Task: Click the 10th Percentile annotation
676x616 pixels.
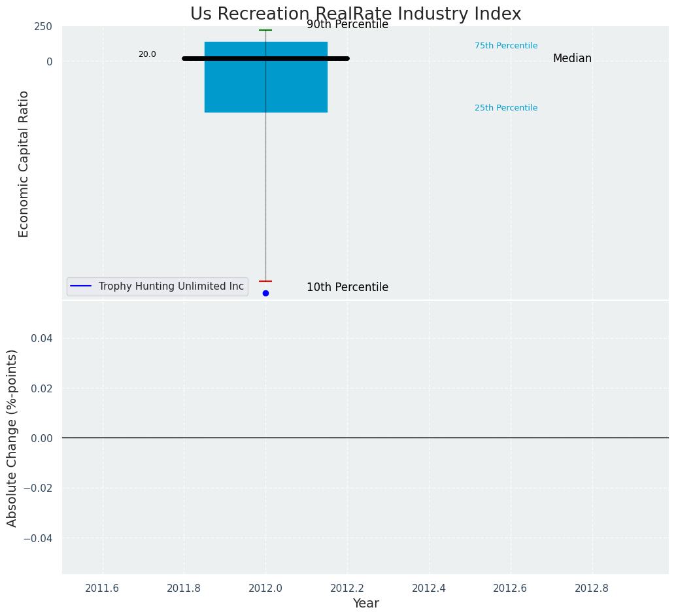Action: tap(347, 287)
